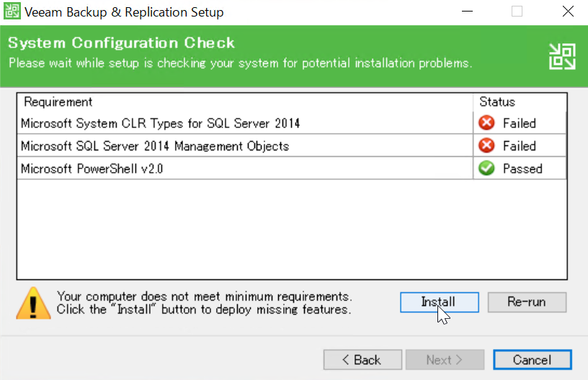
Task: Click the disabled Next button
Action: coord(445,360)
